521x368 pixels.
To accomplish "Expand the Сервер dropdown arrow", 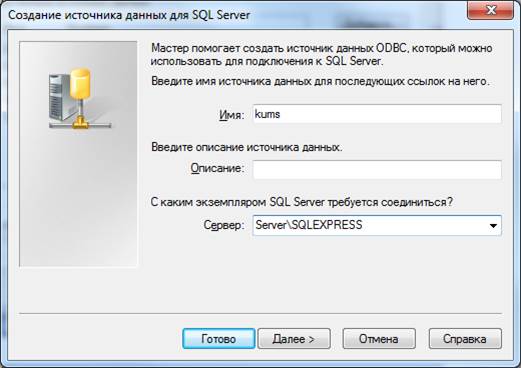I will click(x=493, y=226).
